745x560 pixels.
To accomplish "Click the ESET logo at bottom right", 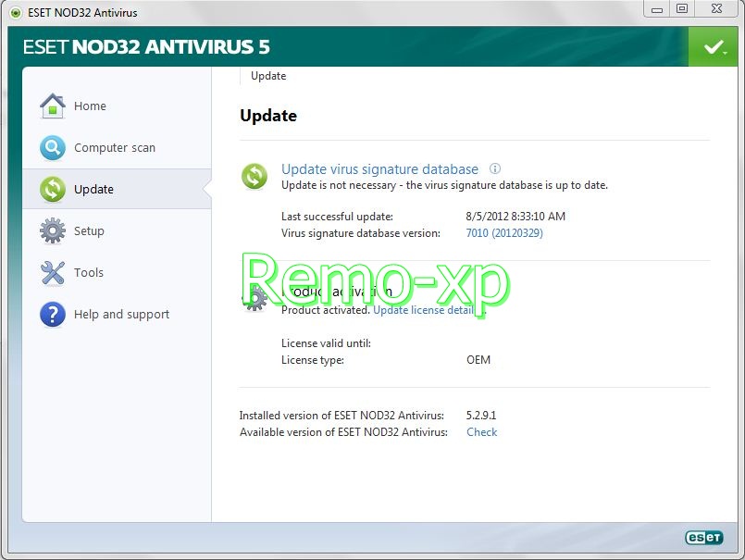I will 704,538.
